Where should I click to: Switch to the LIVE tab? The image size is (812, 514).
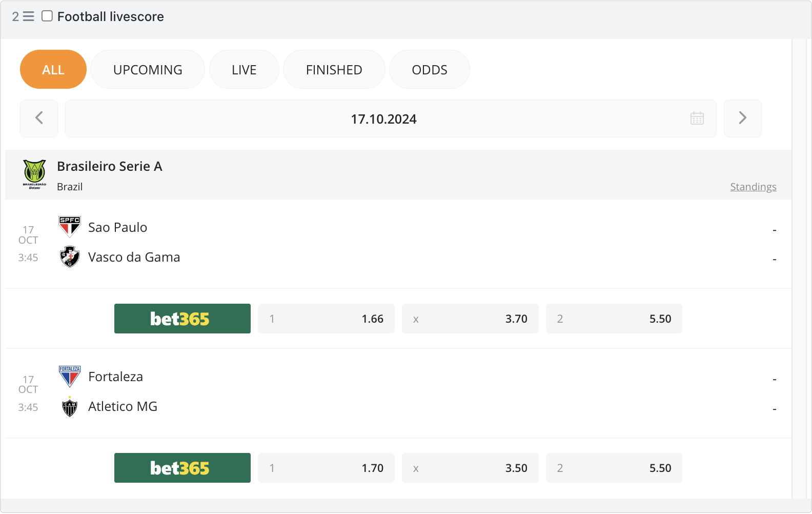[x=244, y=70]
